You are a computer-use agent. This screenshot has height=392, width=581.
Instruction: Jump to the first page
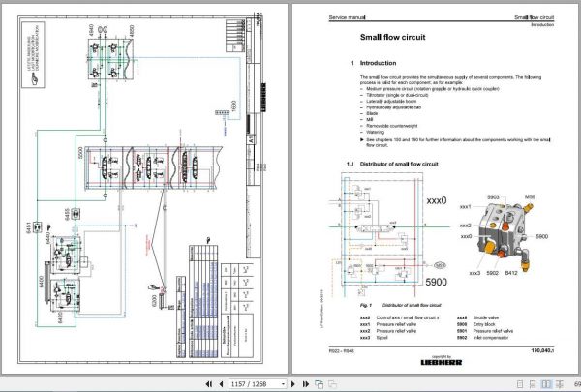coord(208,384)
